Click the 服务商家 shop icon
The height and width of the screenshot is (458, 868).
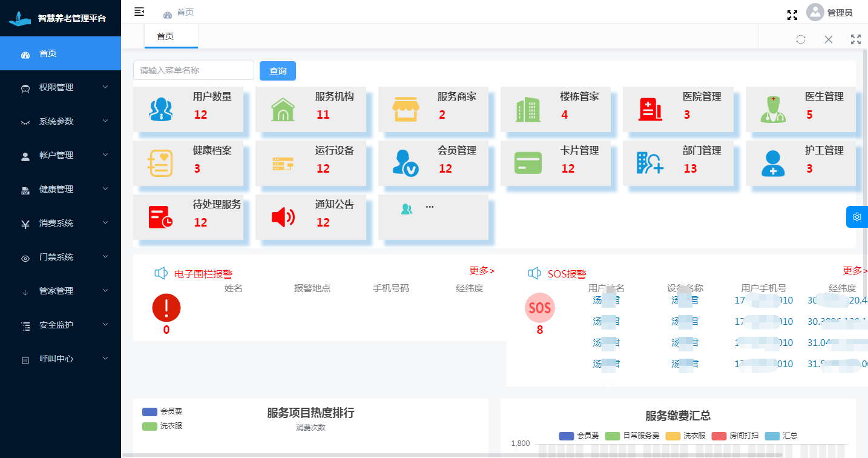point(406,110)
